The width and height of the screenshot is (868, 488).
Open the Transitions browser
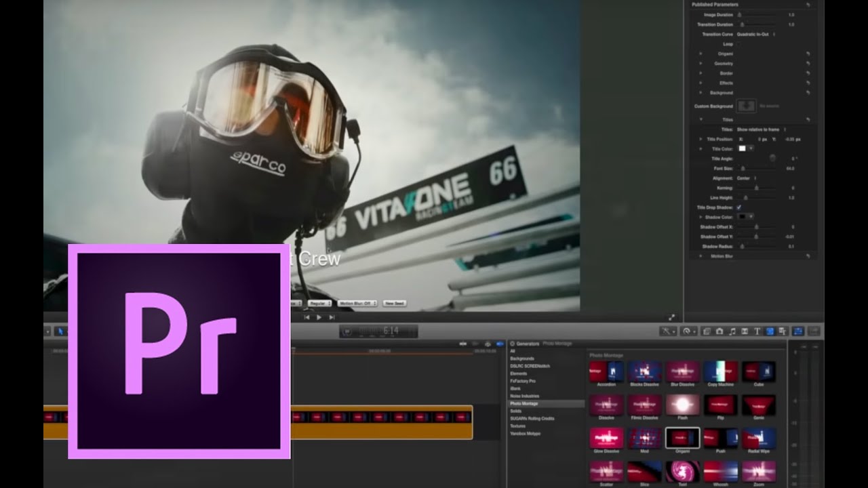pyautogui.click(x=745, y=331)
